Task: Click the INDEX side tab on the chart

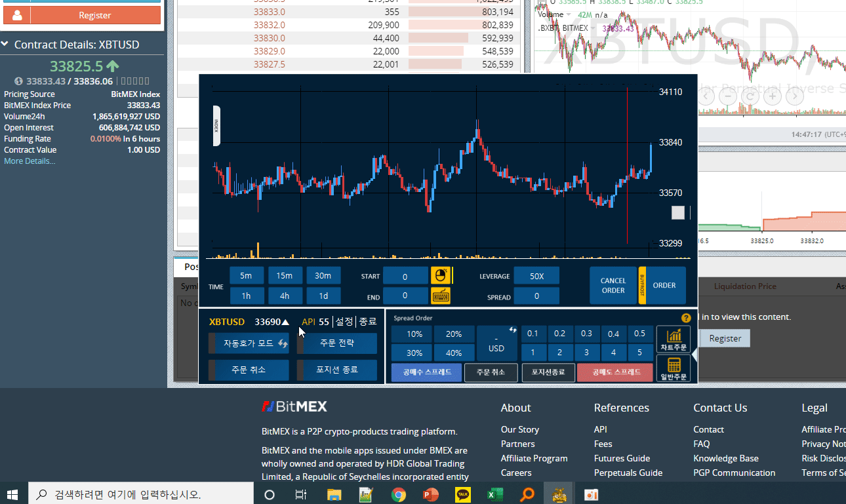Action: coord(216,125)
